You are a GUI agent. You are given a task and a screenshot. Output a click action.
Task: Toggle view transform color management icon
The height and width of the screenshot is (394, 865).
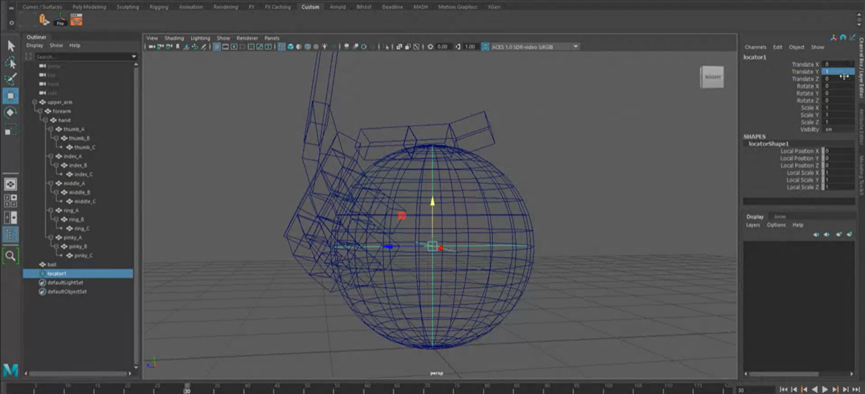485,47
